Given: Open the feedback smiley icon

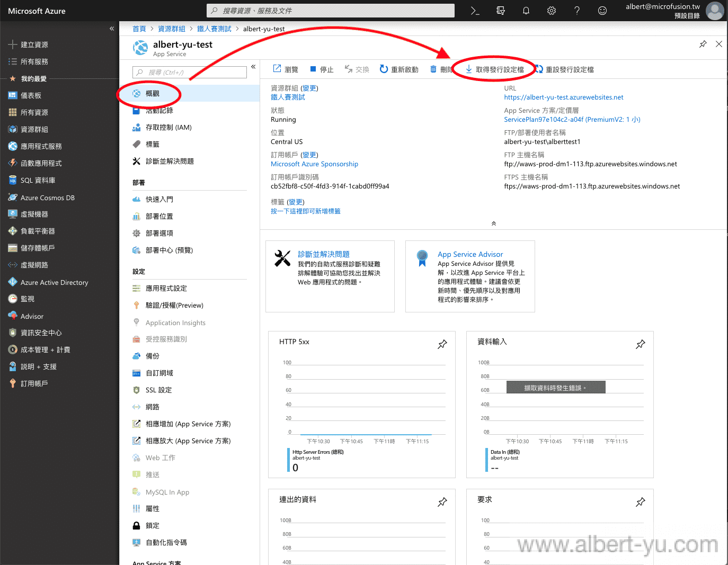Looking at the screenshot, I should pyautogui.click(x=602, y=11).
